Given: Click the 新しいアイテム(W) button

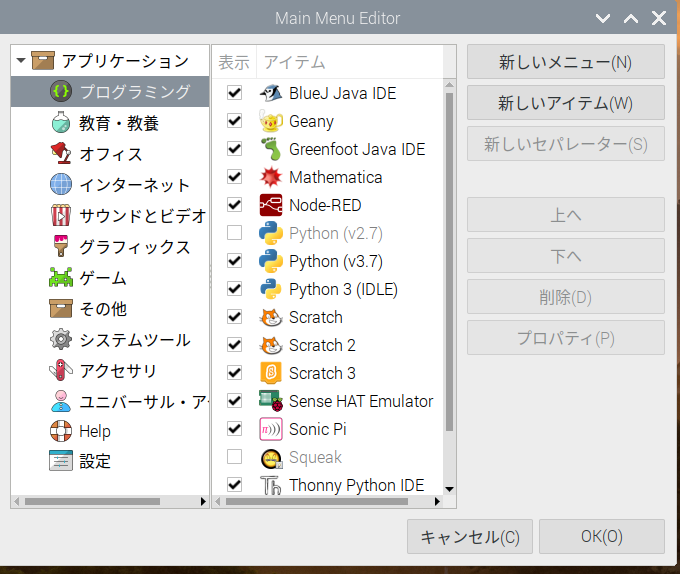Looking at the screenshot, I should tap(566, 103).
